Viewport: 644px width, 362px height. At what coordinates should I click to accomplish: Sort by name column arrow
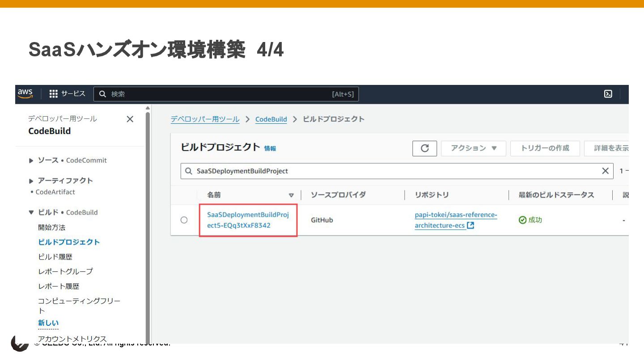(x=291, y=195)
